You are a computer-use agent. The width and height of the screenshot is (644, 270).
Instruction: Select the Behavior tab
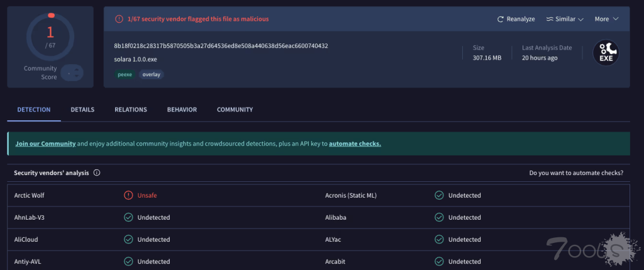pyautogui.click(x=182, y=110)
